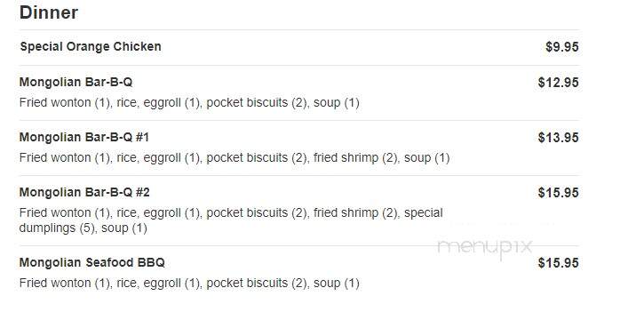Click the menupix watermark logo
The height and width of the screenshot is (320, 644).
[x=485, y=248]
